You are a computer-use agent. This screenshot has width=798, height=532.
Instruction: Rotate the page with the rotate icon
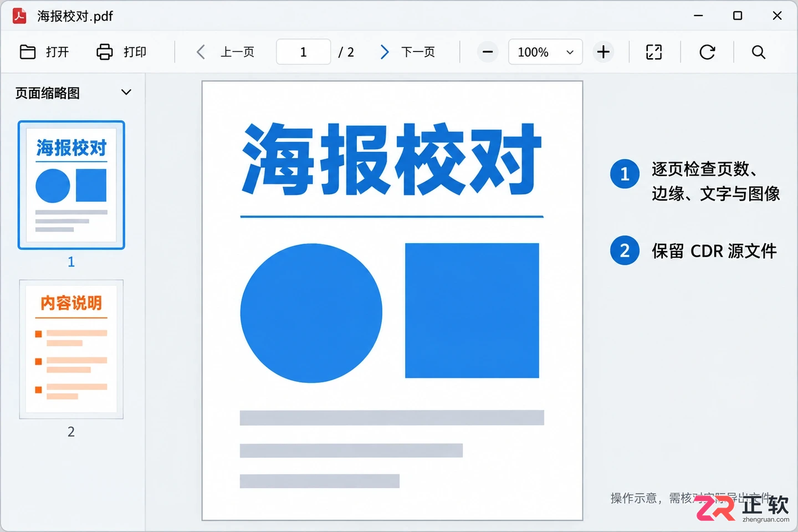pyautogui.click(x=707, y=52)
